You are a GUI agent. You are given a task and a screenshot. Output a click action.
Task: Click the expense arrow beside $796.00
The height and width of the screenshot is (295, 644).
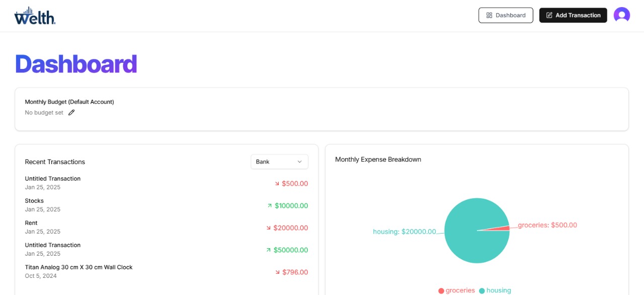(277, 272)
